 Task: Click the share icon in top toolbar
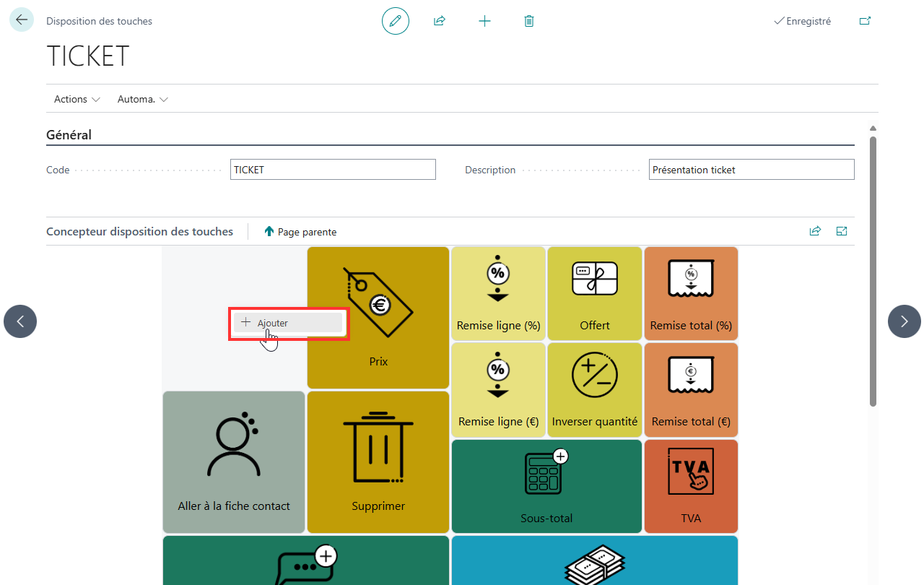tap(440, 21)
